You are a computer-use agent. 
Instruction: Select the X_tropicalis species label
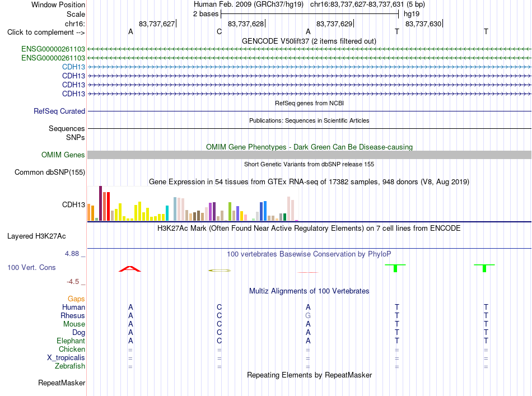(66, 358)
